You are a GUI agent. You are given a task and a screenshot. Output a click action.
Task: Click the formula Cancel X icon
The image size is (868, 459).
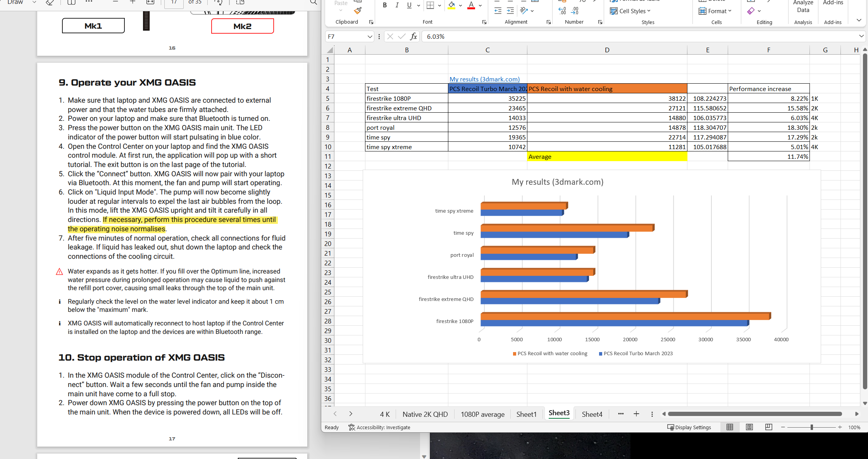click(390, 36)
